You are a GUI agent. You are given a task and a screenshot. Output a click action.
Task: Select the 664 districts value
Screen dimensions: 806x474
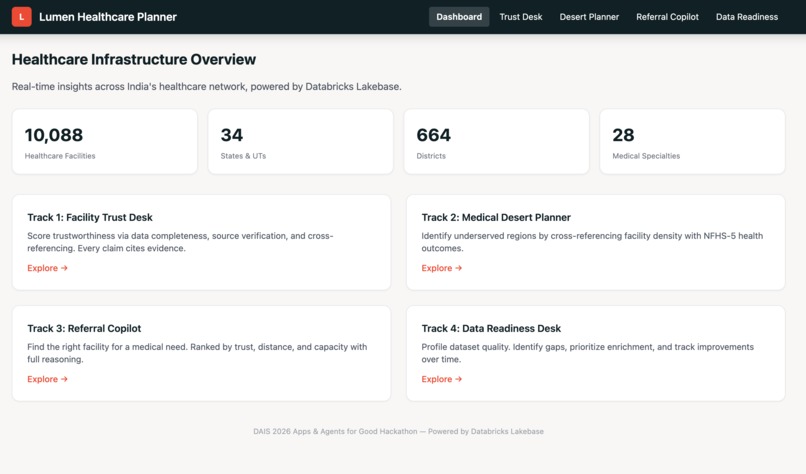(434, 135)
